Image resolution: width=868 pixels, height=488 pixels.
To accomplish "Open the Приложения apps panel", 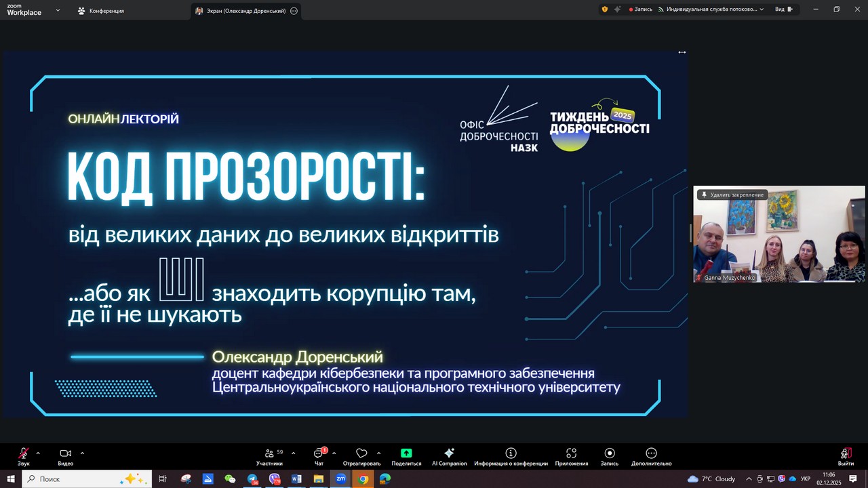I will (x=571, y=457).
